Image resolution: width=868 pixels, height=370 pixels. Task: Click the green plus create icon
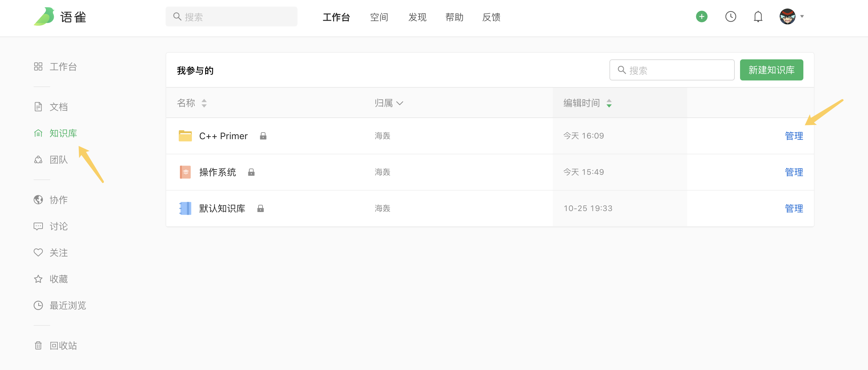[701, 16]
